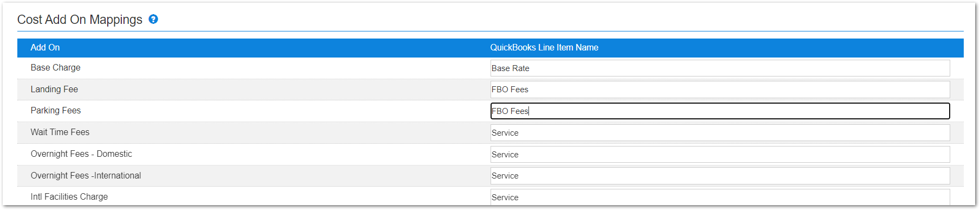Select the Landing Fee QuickBooks name field

click(x=720, y=90)
